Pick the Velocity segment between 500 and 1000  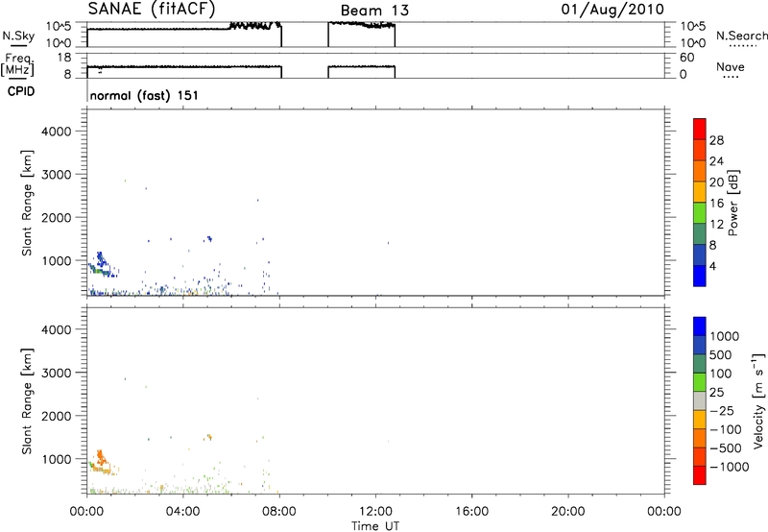(x=700, y=345)
